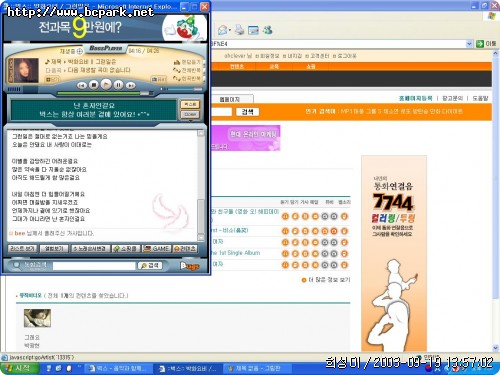Screen dimensions: 500x375
Task: Open the 1st Single Album link
Action: pyautogui.click(x=236, y=253)
